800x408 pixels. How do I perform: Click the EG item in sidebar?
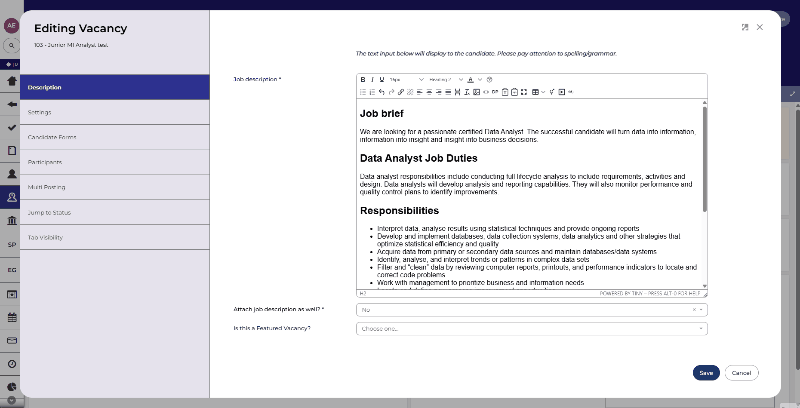[12, 270]
